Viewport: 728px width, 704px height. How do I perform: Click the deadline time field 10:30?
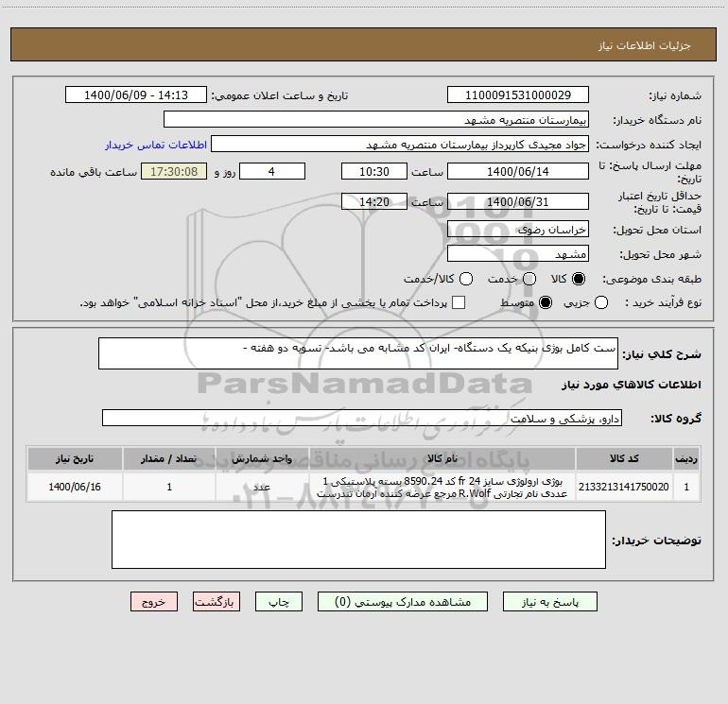click(374, 171)
